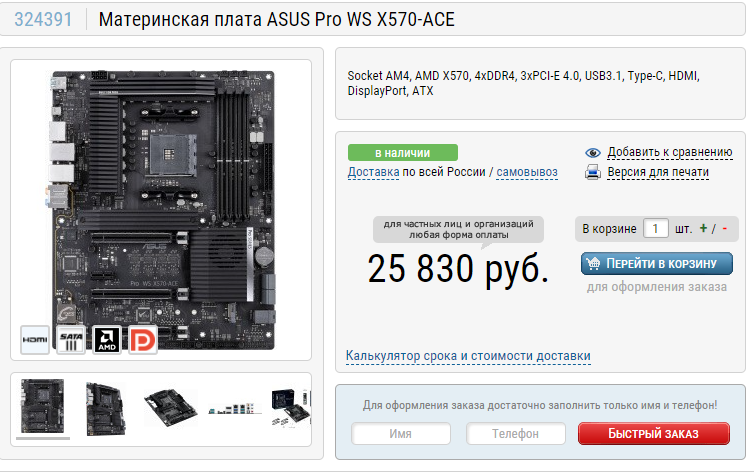
Task: Increase quantity with the green plus
Action: pos(703,228)
